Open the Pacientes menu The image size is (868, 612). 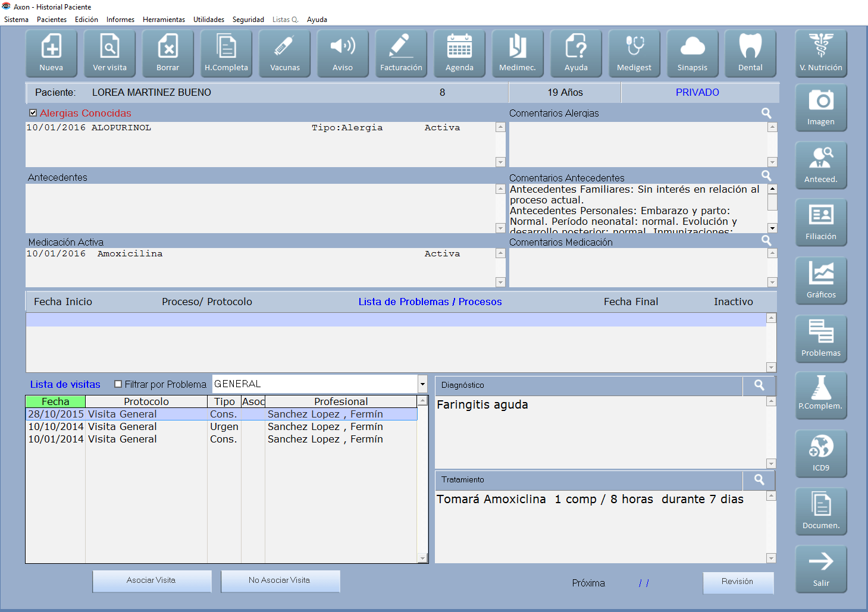pos(52,20)
